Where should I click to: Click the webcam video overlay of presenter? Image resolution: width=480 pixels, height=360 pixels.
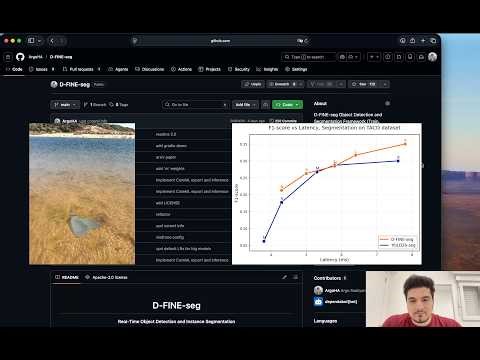point(423,299)
